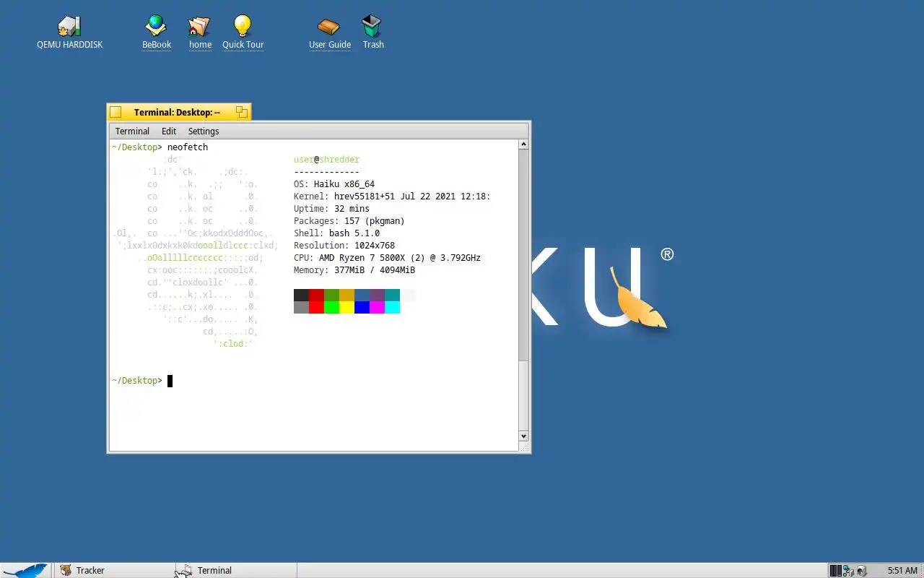The width and height of the screenshot is (924, 578).
Task: Open the Terminal menu
Action: coord(132,131)
